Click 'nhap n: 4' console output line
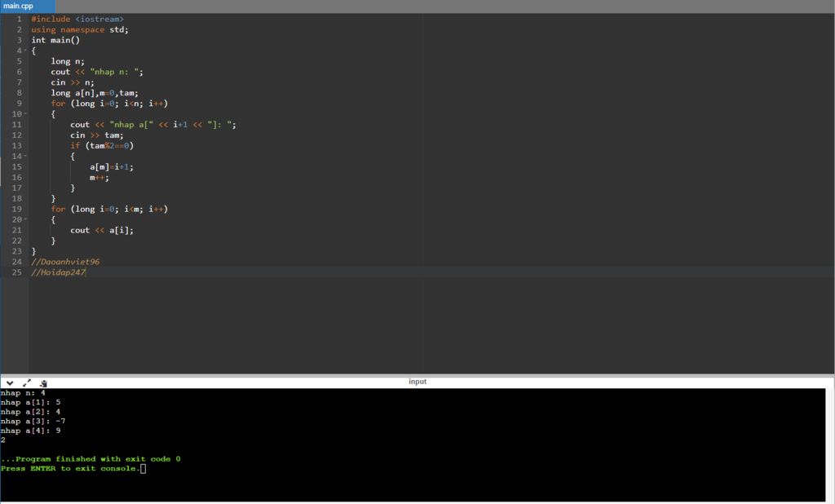The width and height of the screenshot is (835, 504). (23, 393)
